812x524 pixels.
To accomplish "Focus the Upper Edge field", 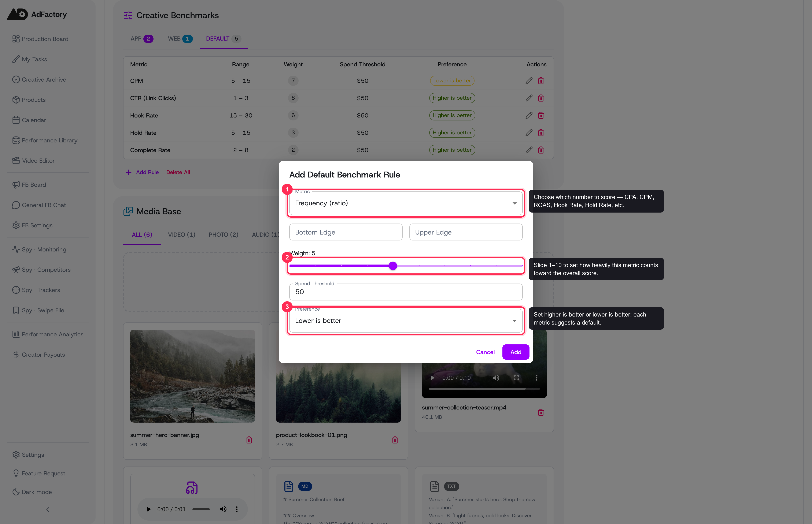I will [x=466, y=232].
